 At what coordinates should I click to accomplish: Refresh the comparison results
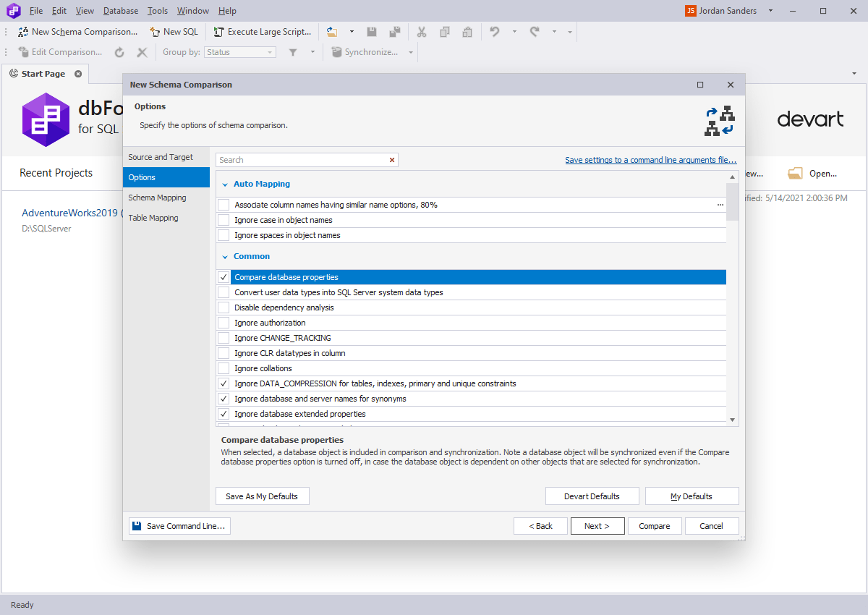[x=119, y=51]
